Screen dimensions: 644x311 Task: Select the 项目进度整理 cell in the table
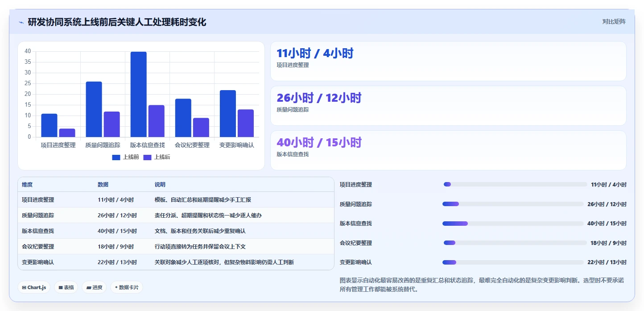[38, 200]
